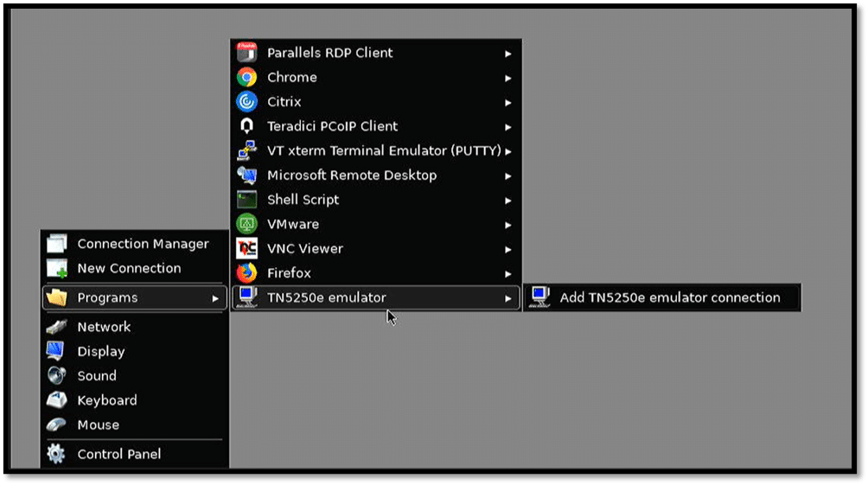
Task: Expand the Shell Script submenu arrow
Action: (508, 201)
